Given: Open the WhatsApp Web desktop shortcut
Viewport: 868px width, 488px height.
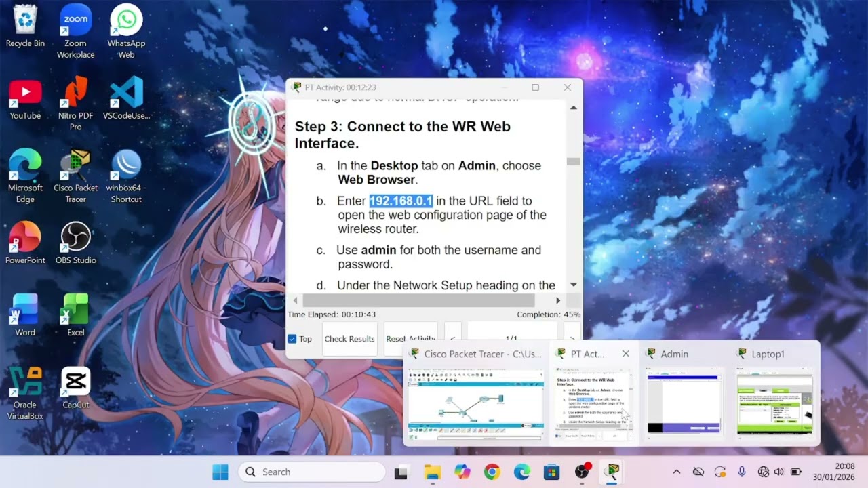Looking at the screenshot, I should [x=126, y=31].
